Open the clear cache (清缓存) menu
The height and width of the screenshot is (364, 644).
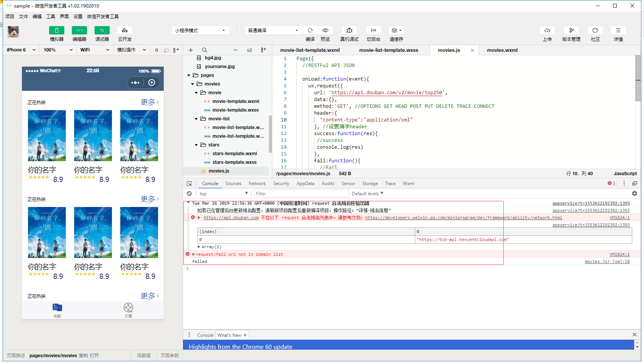[x=396, y=30]
